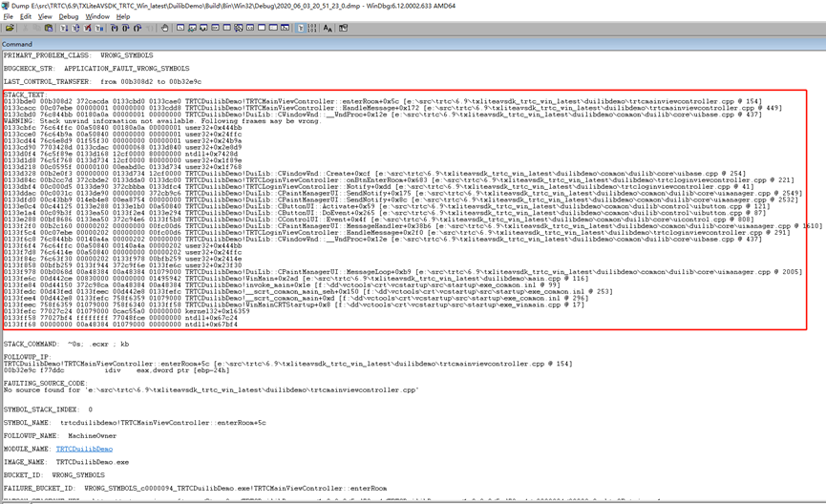
Task: Open the Help menu
Action: (123, 16)
